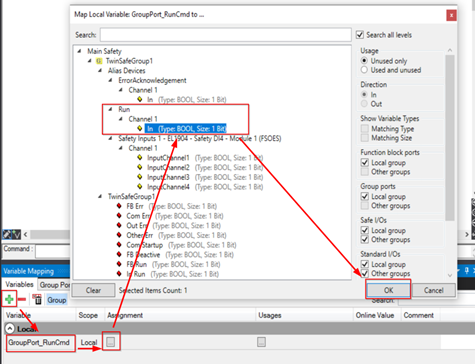475x364 pixels.
Task: Select the Unused only radio button
Action: [x=364, y=61]
